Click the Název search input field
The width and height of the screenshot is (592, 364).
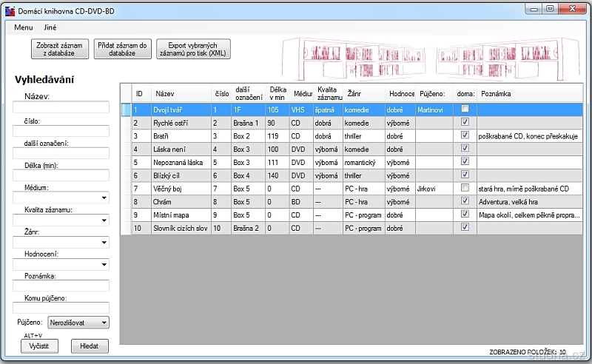point(61,107)
